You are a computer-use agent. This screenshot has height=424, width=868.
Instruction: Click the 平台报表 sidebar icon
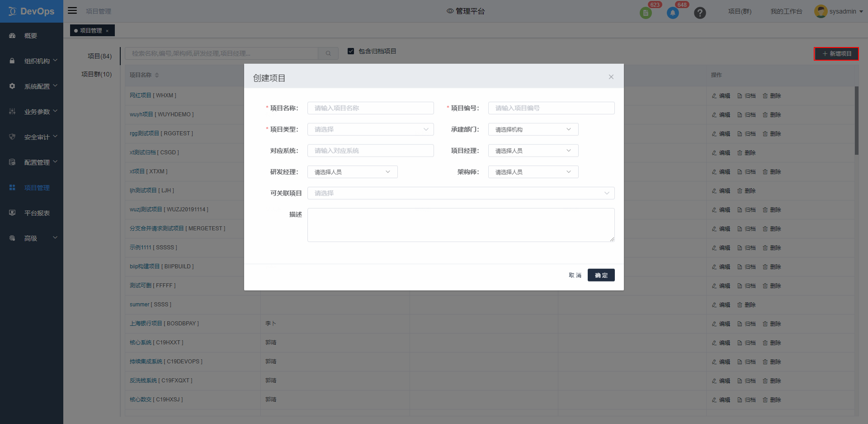12,213
